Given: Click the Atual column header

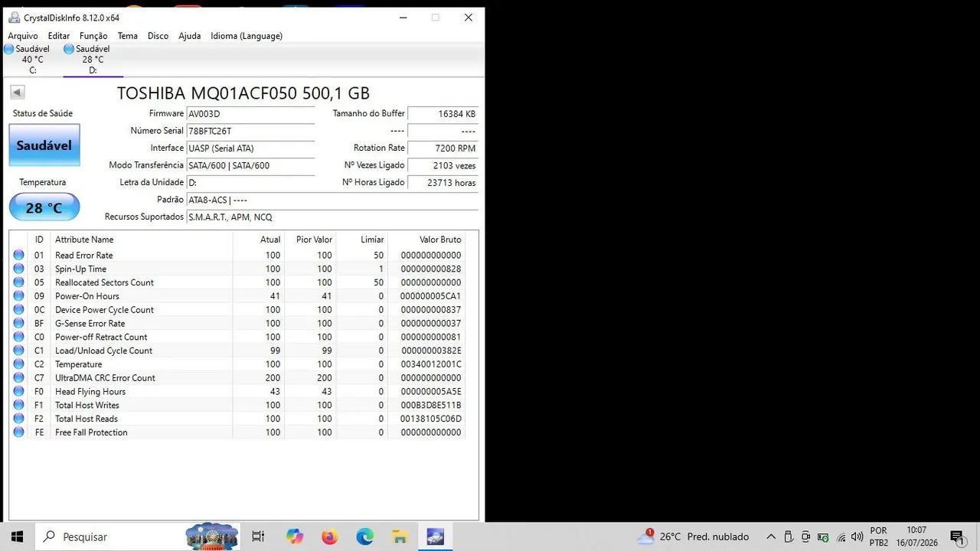Looking at the screenshot, I should pos(259,240).
